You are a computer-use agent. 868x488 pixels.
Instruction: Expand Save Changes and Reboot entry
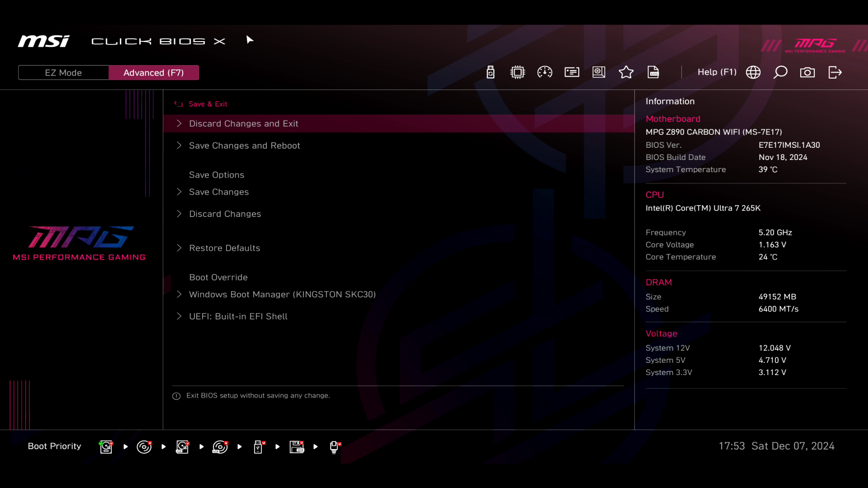point(245,145)
